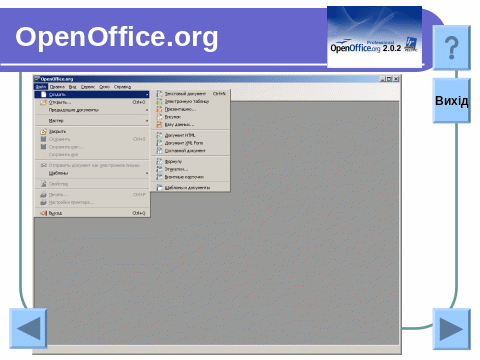480x360 pixels.
Task: Expand the Предыдущие документы submenu arrow
Action: pos(147,110)
